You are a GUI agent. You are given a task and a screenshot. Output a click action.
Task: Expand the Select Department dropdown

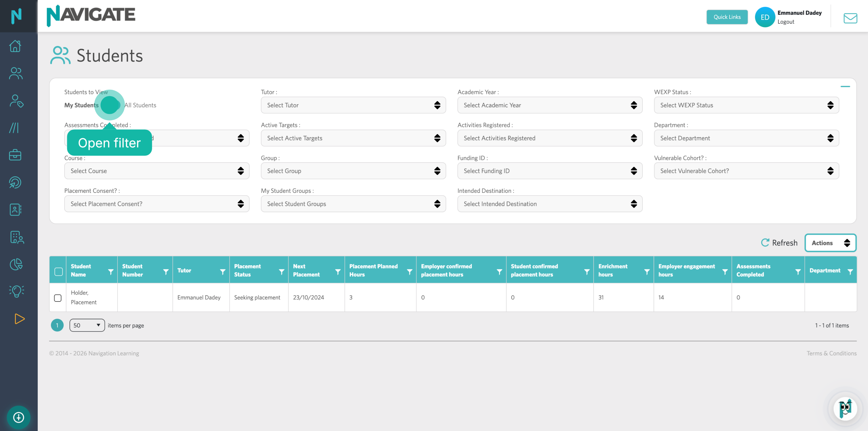(x=746, y=138)
